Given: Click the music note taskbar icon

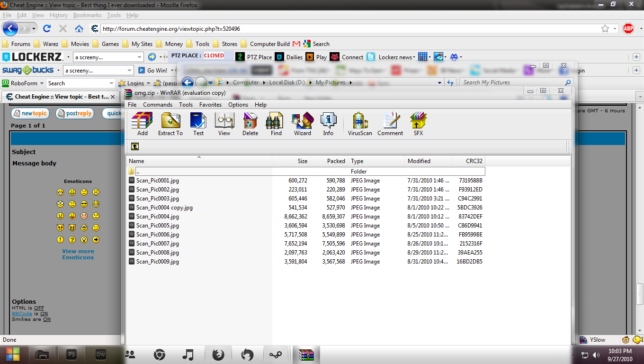Looking at the screenshot, I should tap(188, 355).
